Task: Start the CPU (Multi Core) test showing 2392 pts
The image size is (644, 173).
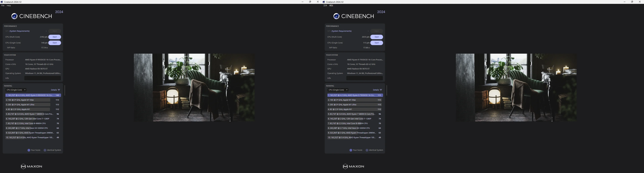Action: (55, 37)
